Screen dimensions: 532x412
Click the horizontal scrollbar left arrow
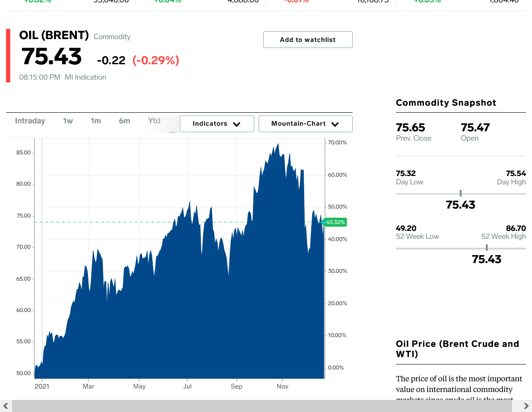(x=6, y=406)
